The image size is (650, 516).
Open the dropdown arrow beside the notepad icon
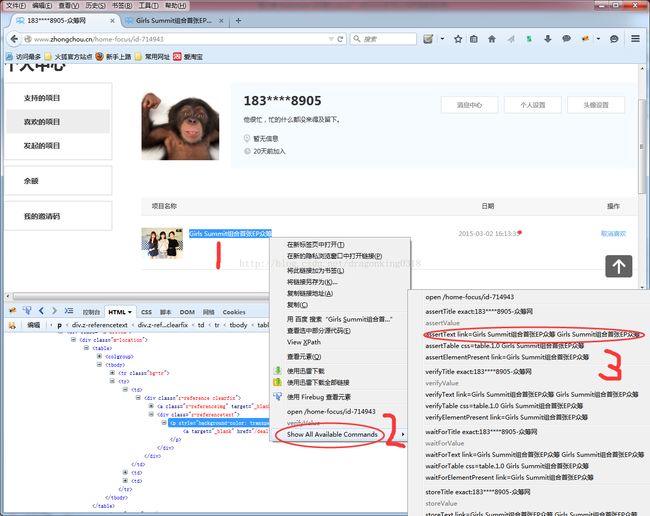coord(442,39)
